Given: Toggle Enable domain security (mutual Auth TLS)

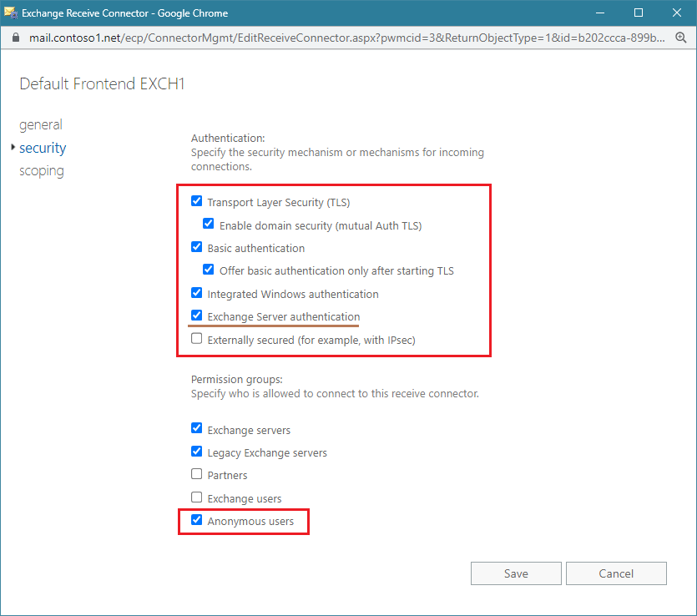Looking at the screenshot, I should coord(208,224).
